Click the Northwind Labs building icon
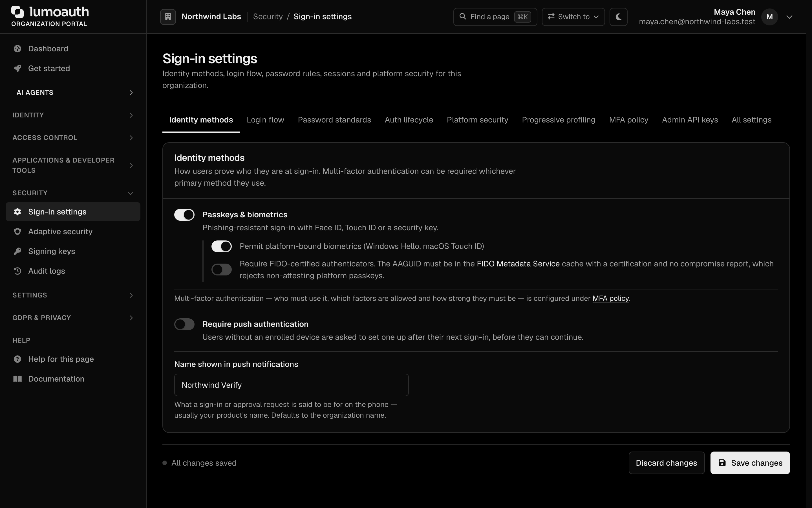 [x=168, y=16]
